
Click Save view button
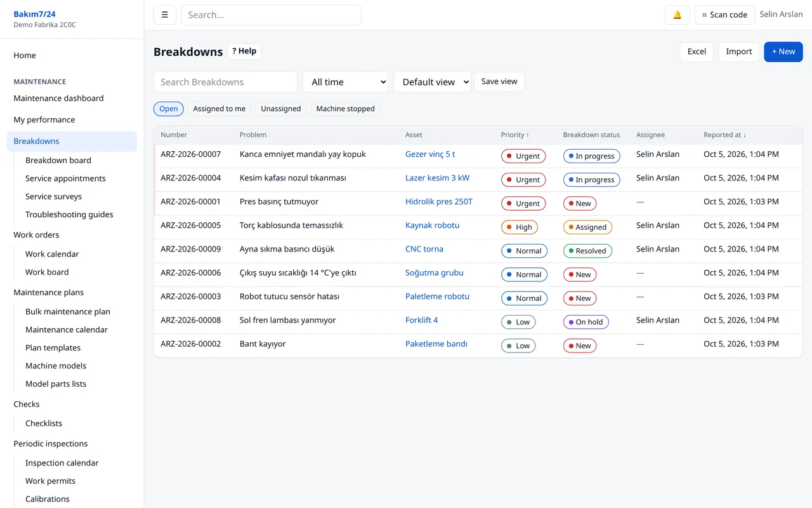point(499,81)
